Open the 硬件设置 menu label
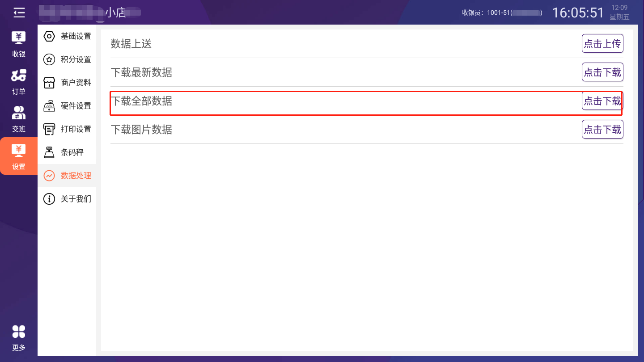Screen dimensions: 644x362 coord(76,106)
